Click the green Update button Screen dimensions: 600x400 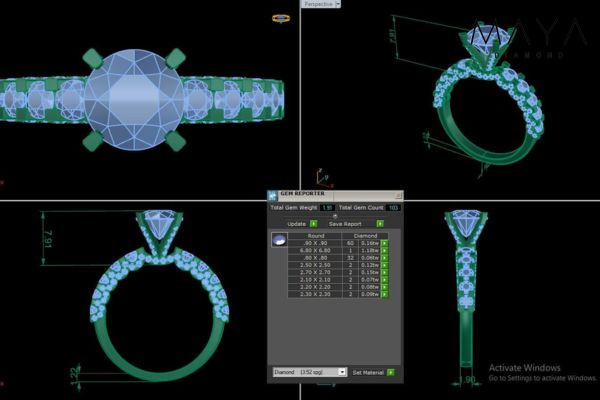313,223
